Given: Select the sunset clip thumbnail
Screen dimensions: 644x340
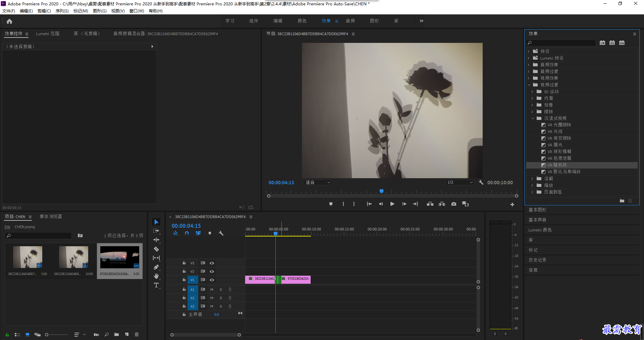Looking at the screenshot, I should [120, 257].
